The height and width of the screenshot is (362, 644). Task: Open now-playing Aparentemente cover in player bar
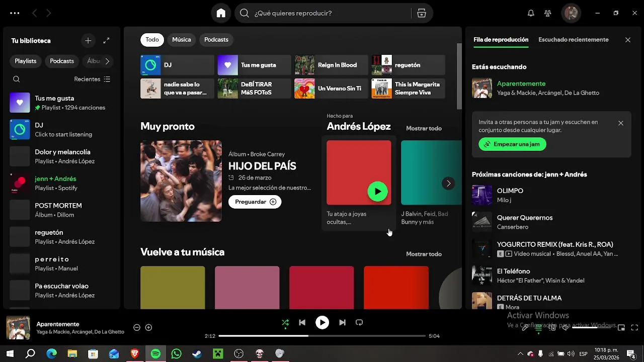point(18,328)
